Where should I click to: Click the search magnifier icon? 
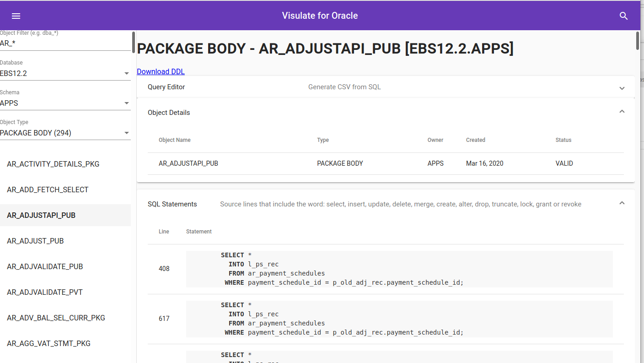click(623, 16)
